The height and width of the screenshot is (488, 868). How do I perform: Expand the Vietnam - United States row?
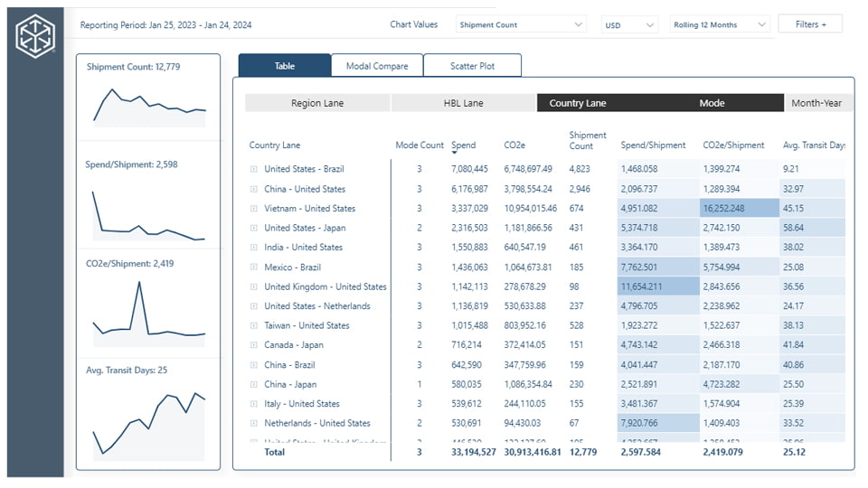[x=254, y=209]
